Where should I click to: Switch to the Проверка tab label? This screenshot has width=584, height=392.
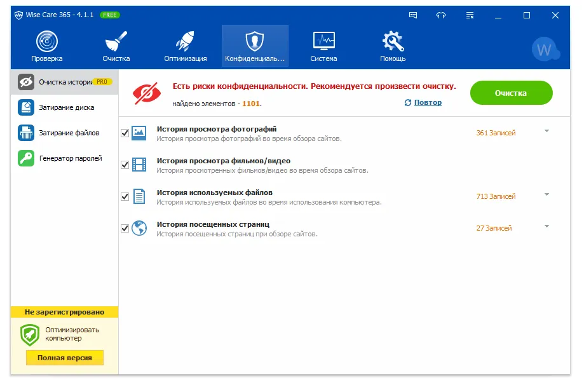[x=47, y=58]
